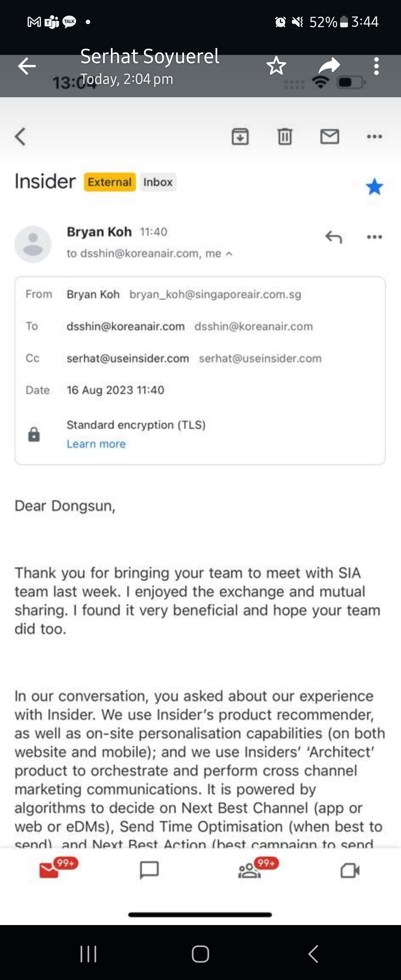Open the email toolbar more options menu
Viewport: 401px width, 980px height.
pos(374,136)
